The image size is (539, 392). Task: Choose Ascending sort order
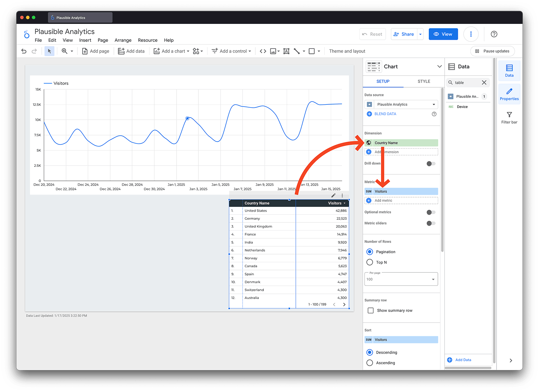[x=370, y=363]
